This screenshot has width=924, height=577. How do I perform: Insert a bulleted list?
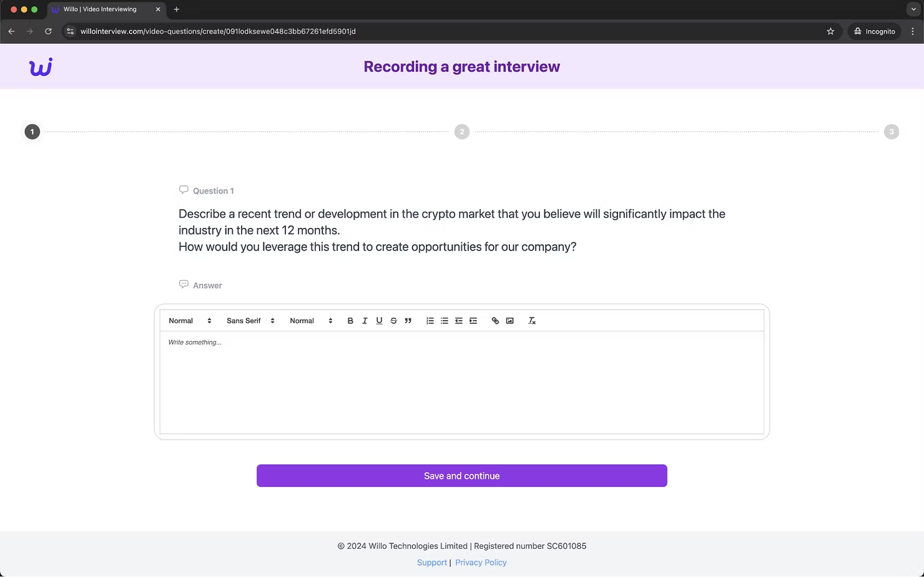click(x=444, y=320)
